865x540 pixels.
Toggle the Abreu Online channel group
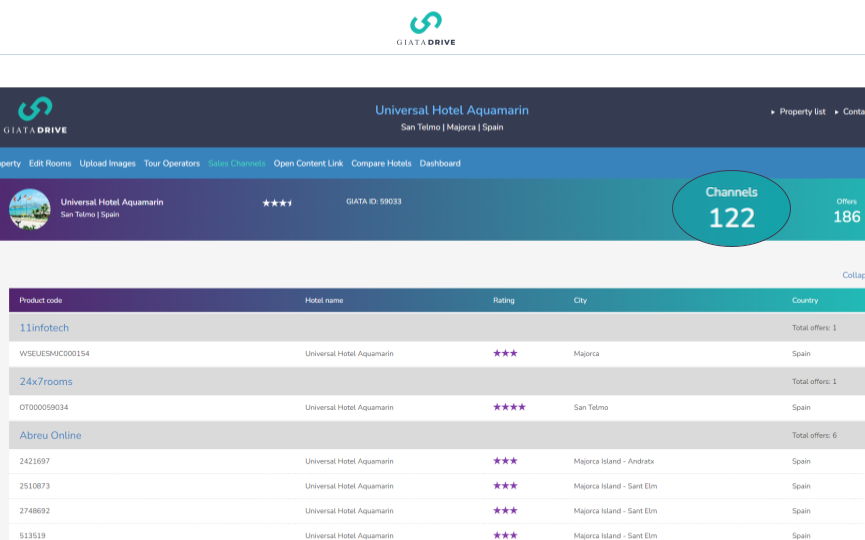point(50,436)
